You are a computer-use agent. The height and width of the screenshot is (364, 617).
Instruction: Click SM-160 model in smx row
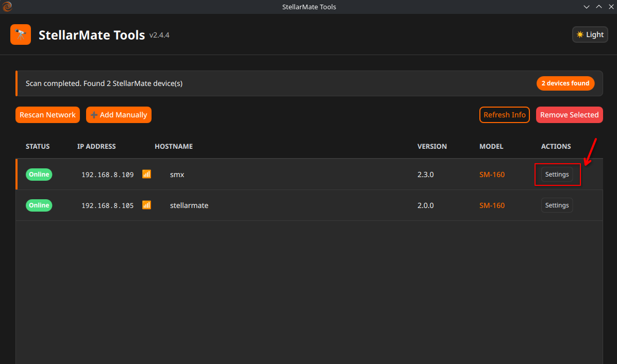[x=492, y=175]
